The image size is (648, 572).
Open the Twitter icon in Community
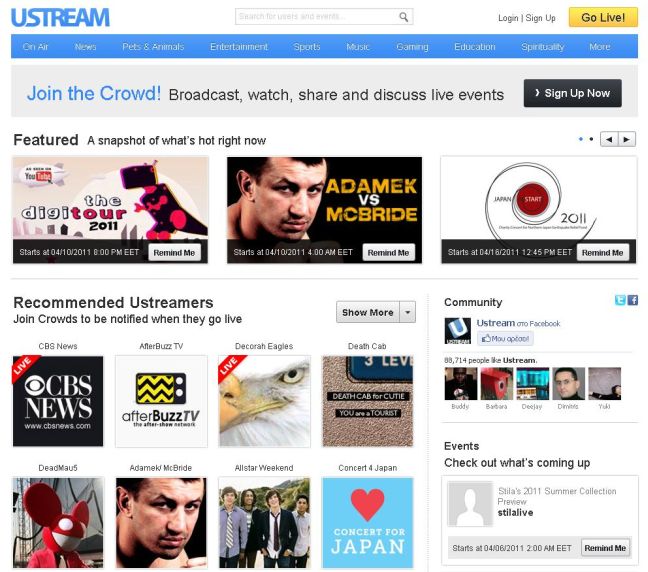620,300
